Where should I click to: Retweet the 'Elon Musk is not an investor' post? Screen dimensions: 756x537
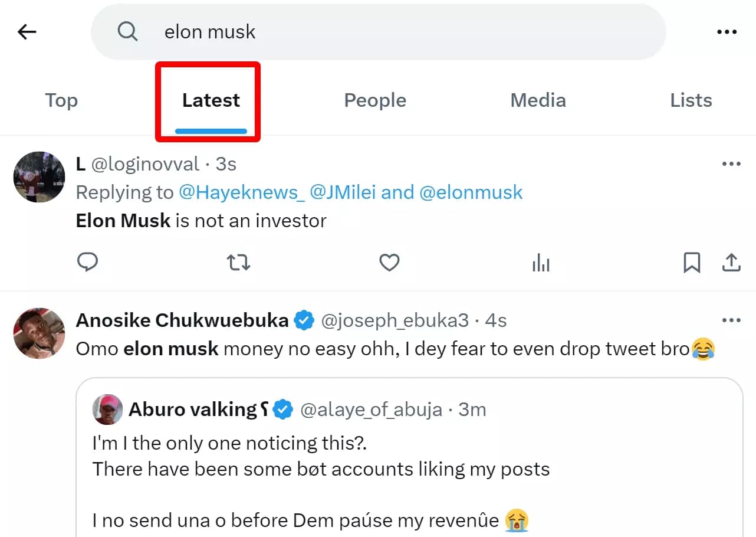[238, 262]
